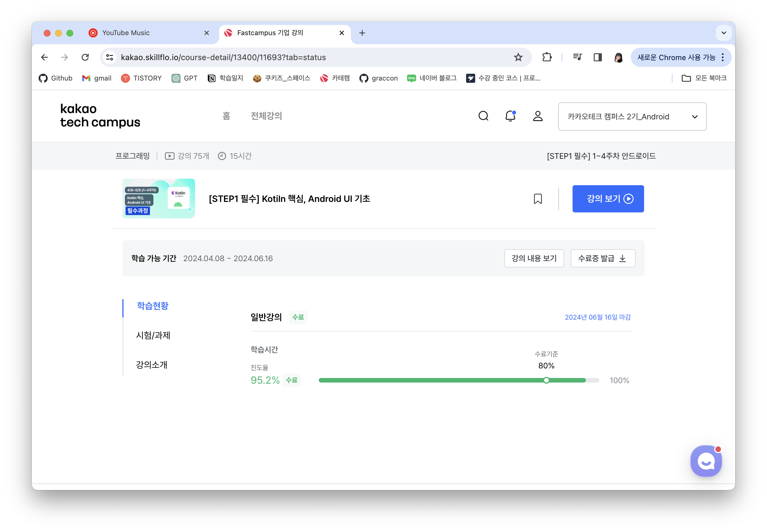Open site information icon in address bar
Viewport: 767px width, 532px height.
[109, 57]
